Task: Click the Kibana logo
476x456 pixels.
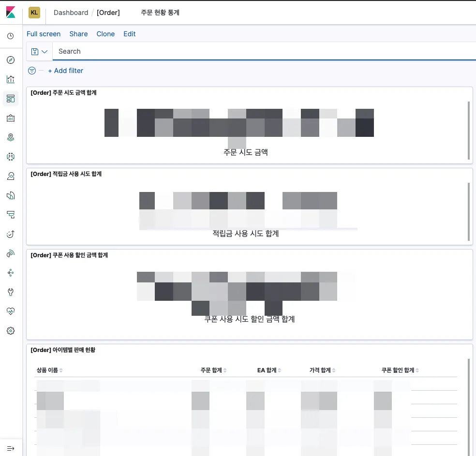Action: (11, 13)
